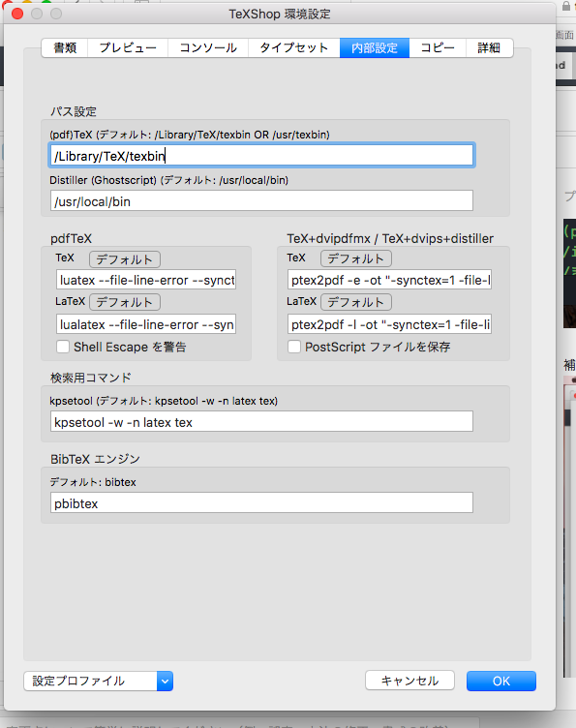Enable the Shell Escape を警告 checkbox

(63, 347)
